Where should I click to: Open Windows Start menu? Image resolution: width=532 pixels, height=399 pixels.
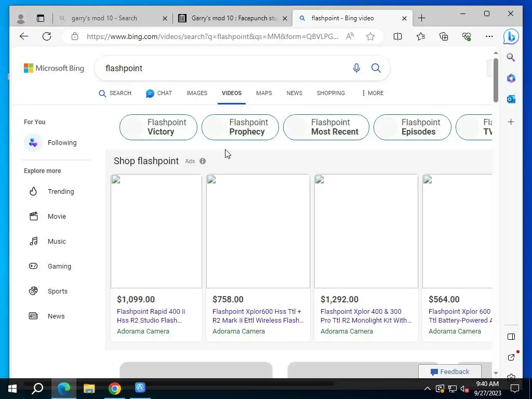pyautogui.click(x=12, y=388)
